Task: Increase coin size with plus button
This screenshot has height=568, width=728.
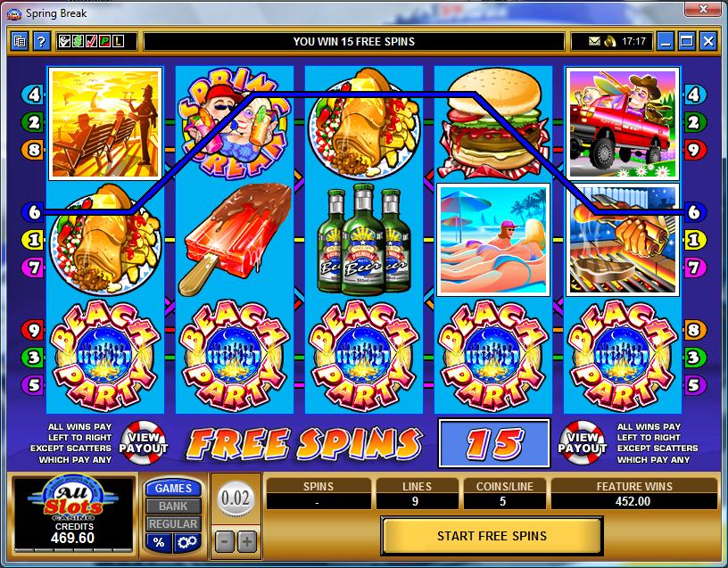Action: click(246, 541)
